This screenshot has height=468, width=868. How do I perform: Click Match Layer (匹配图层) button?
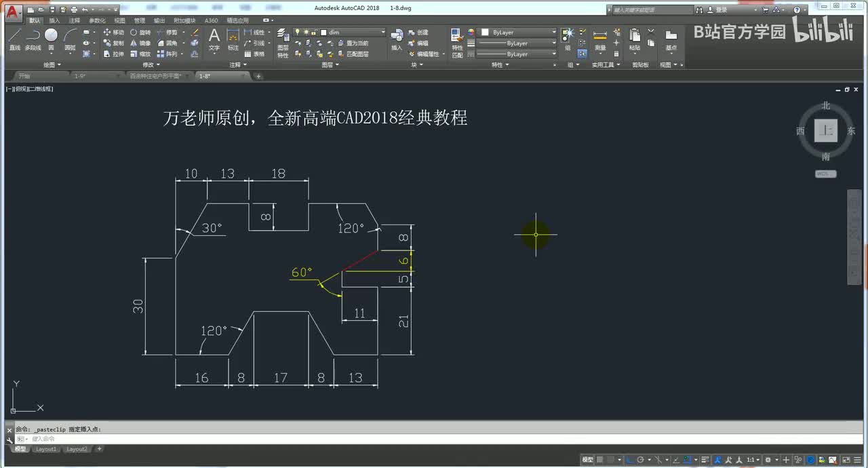[x=353, y=54]
